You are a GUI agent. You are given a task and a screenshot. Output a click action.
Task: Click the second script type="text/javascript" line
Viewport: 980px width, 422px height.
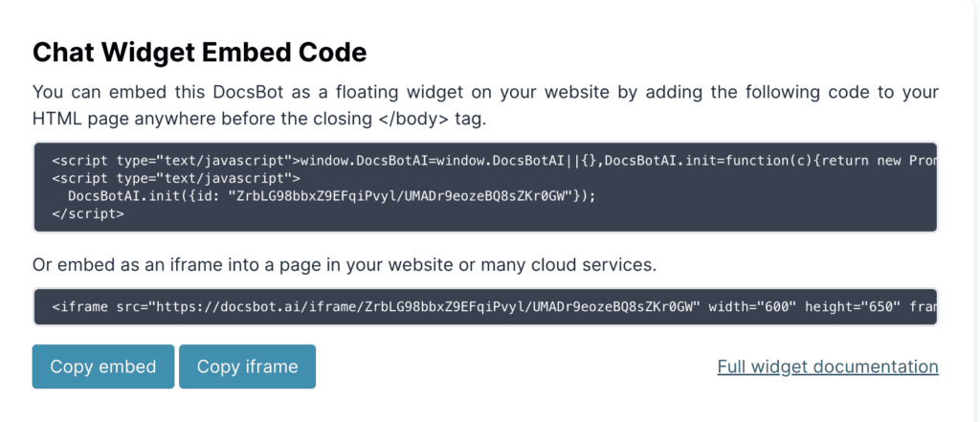click(176, 178)
